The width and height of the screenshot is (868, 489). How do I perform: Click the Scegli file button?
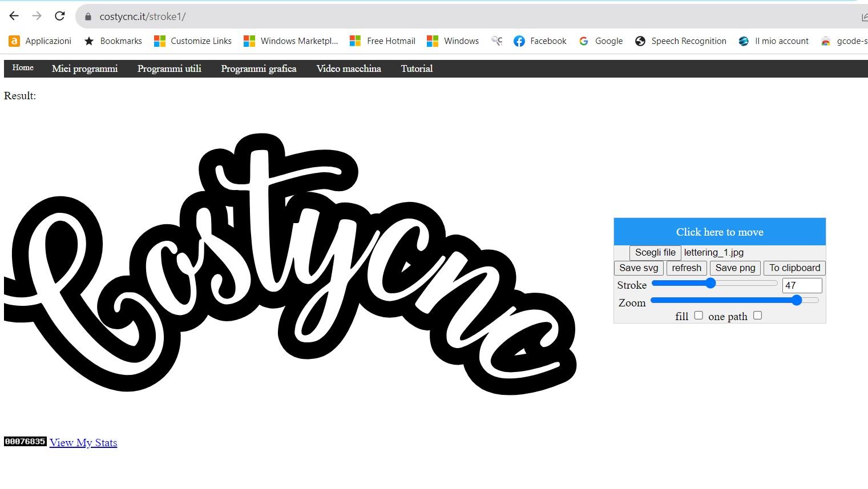tap(655, 253)
